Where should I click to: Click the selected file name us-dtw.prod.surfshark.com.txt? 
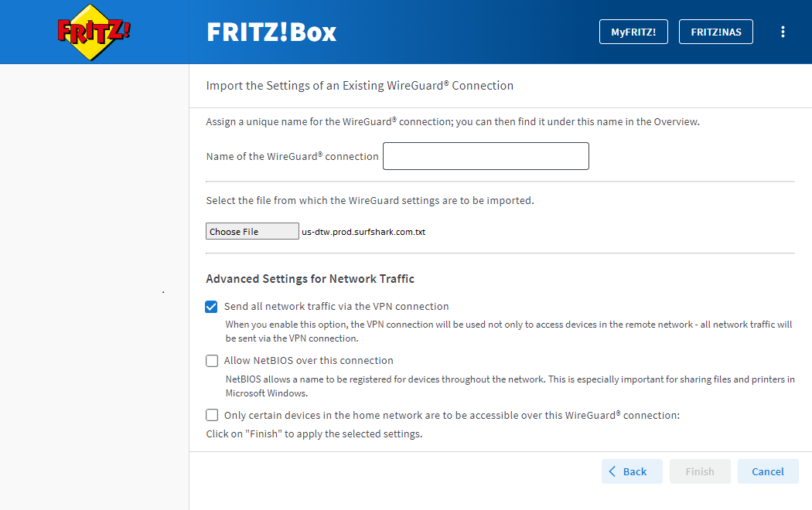tap(363, 232)
